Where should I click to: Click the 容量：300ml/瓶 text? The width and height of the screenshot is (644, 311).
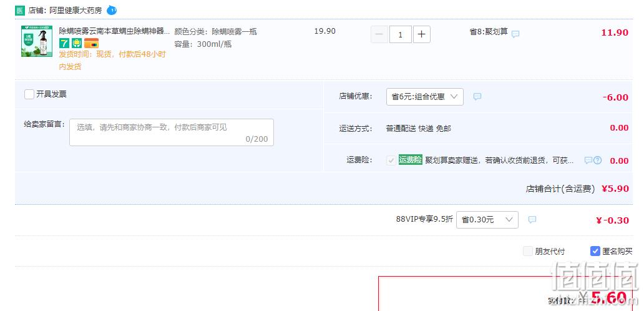coord(203,44)
